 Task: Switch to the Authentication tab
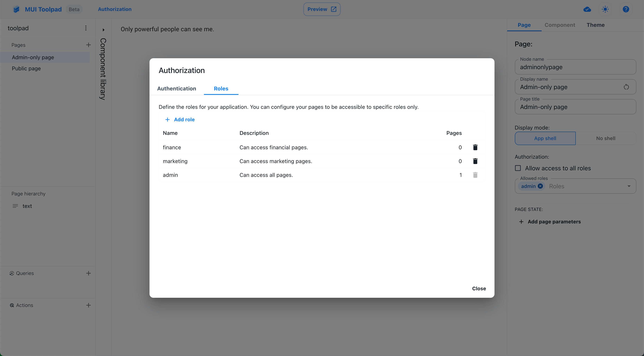(177, 88)
